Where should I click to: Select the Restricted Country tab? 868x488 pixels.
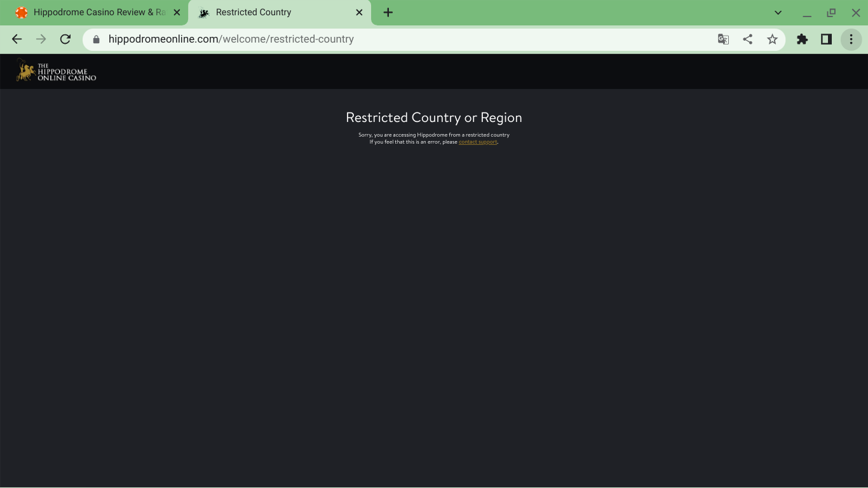[267, 13]
